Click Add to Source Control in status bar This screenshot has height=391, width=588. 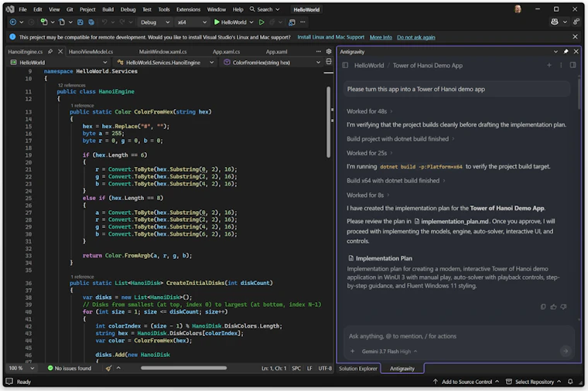click(466, 382)
